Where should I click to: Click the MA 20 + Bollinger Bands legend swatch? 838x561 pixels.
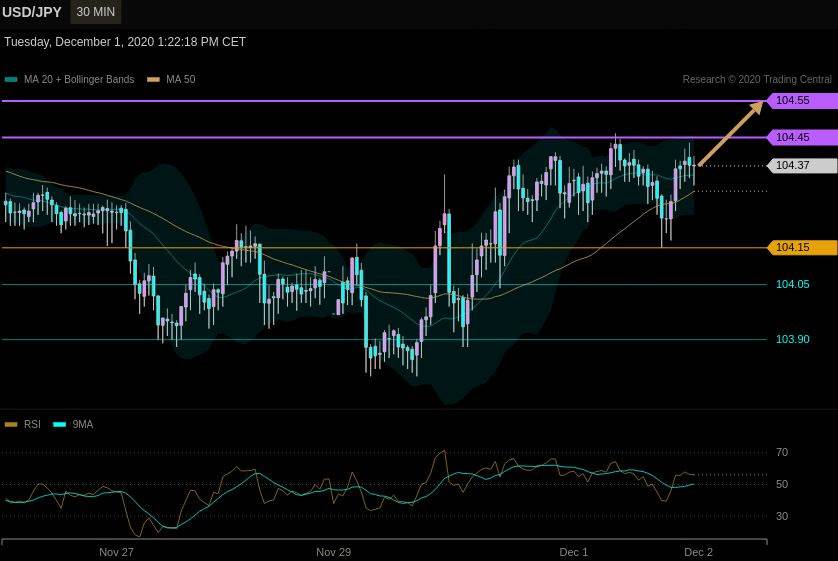coord(11,80)
